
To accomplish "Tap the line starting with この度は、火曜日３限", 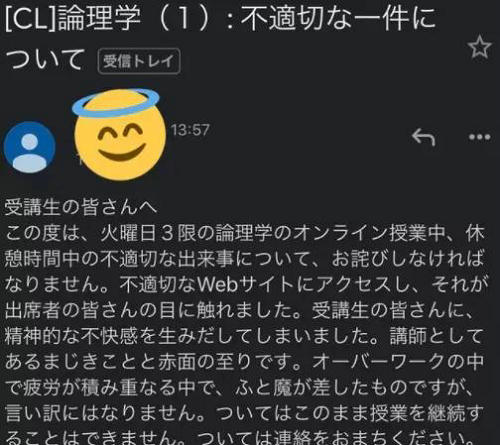I will click(244, 233).
